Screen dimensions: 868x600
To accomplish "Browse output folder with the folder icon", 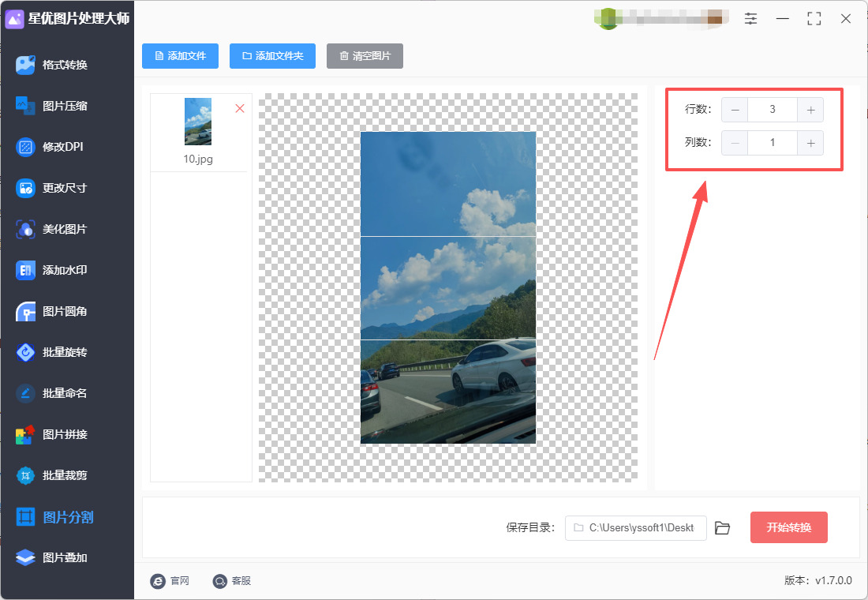I will 722,528.
